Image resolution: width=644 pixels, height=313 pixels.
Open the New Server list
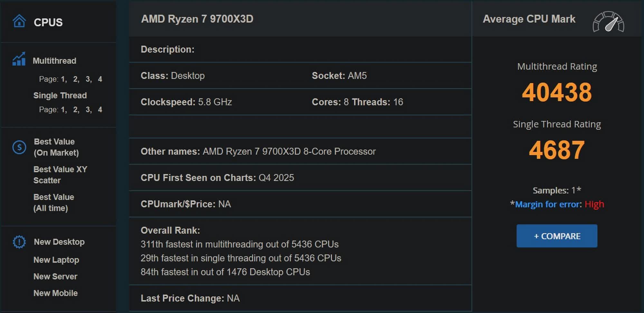pyautogui.click(x=55, y=276)
